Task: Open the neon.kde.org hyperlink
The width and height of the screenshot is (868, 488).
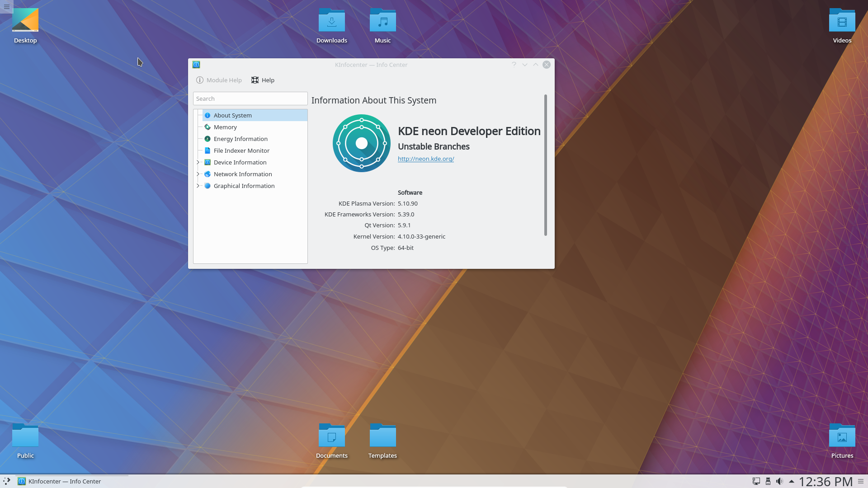Action: 425,159
